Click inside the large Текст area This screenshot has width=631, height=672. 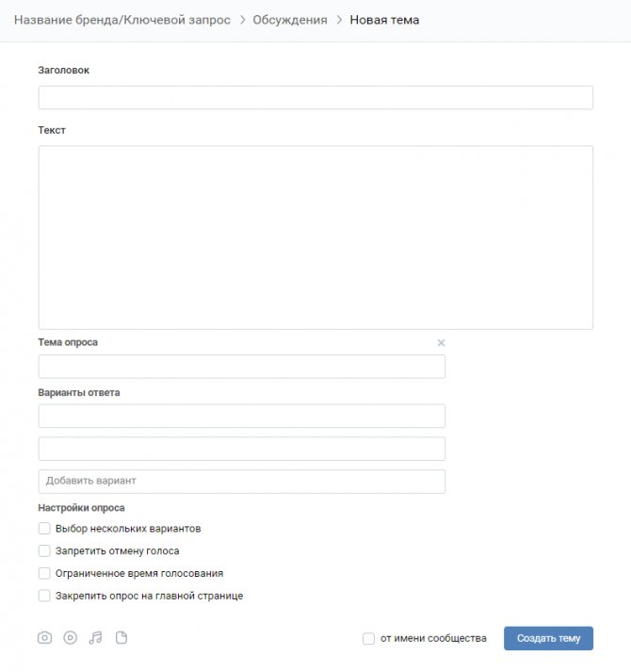315,238
